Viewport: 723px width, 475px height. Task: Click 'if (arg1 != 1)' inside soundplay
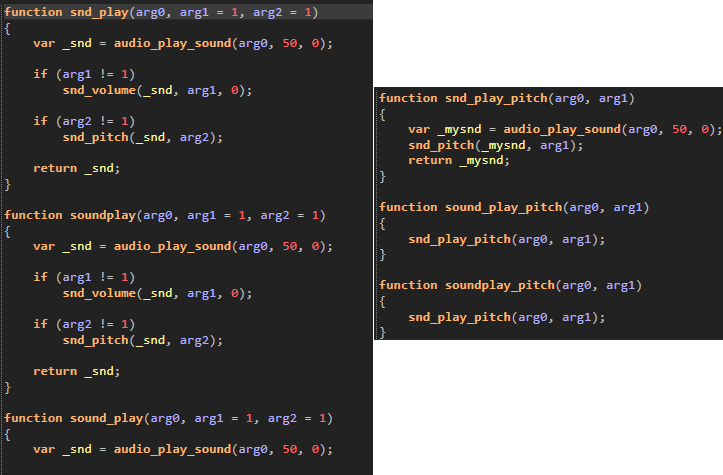pyautogui.click(x=84, y=277)
